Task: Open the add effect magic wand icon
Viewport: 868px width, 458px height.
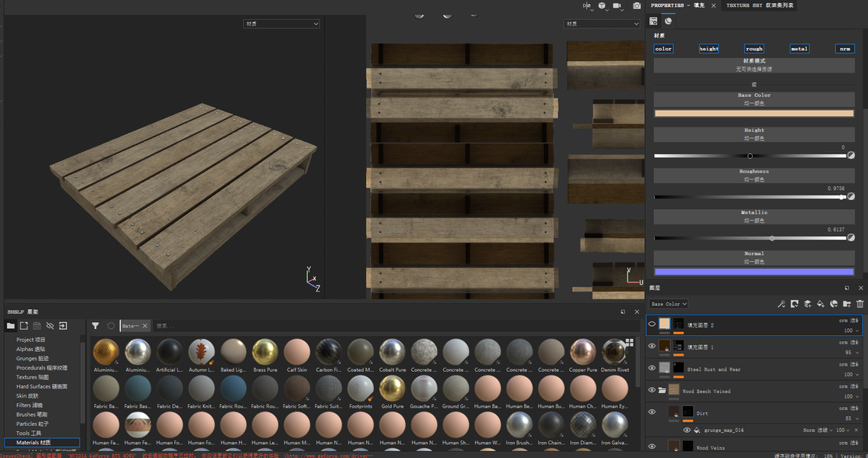Action: point(781,304)
